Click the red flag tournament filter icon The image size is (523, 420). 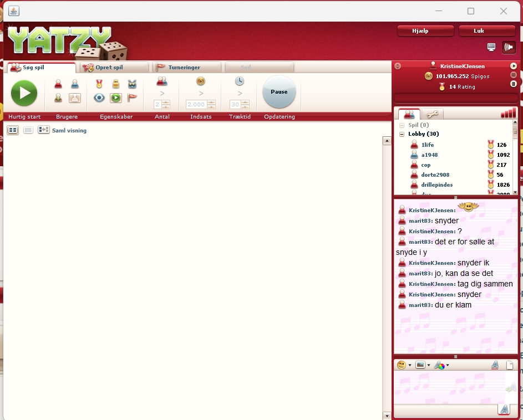pyautogui.click(x=132, y=98)
